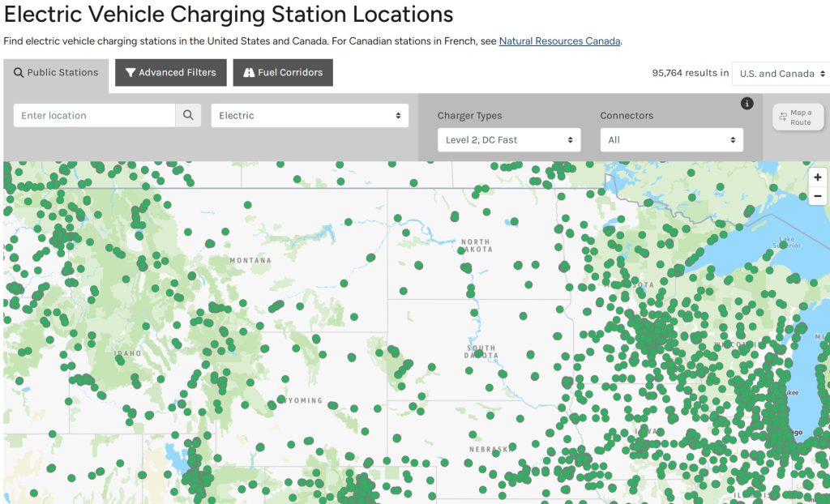Click the 95,764 results count text

coord(691,73)
